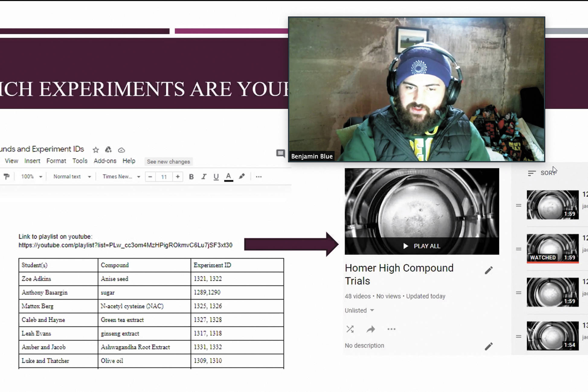Screen dimensions: 588x392
Task: Click the Underline formatting icon
Action: pyautogui.click(x=216, y=176)
